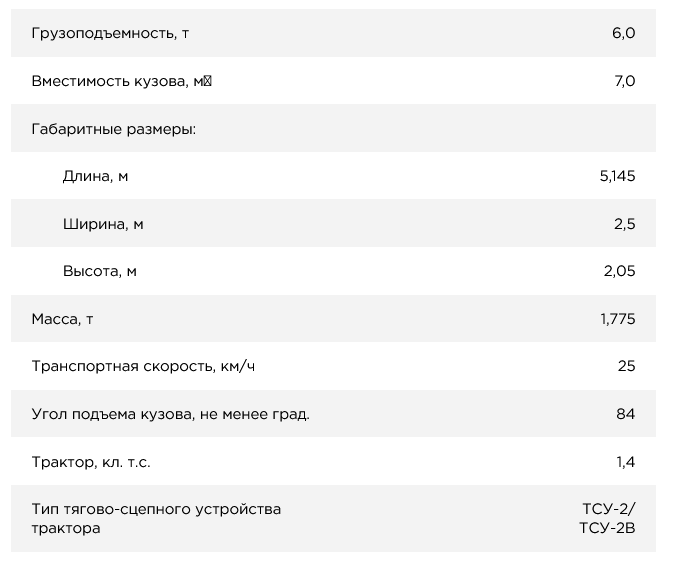Click the 'Ширина, м' label
Viewport: 675px width, 570px height.
click(x=102, y=224)
